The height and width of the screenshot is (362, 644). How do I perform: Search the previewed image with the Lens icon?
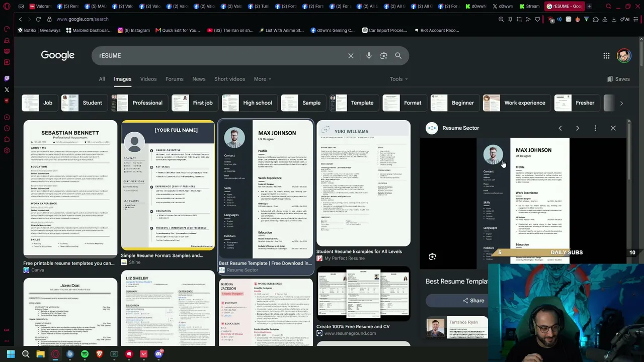coord(432,257)
